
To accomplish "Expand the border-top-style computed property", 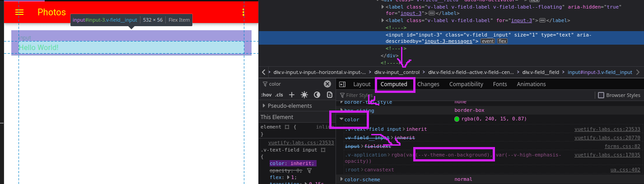I will (x=341, y=102).
